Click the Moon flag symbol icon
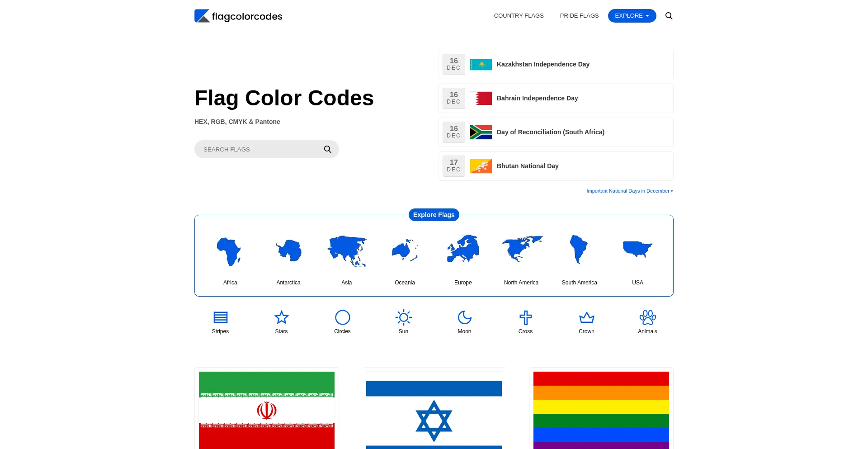868x449 pixels. (464, 317)
